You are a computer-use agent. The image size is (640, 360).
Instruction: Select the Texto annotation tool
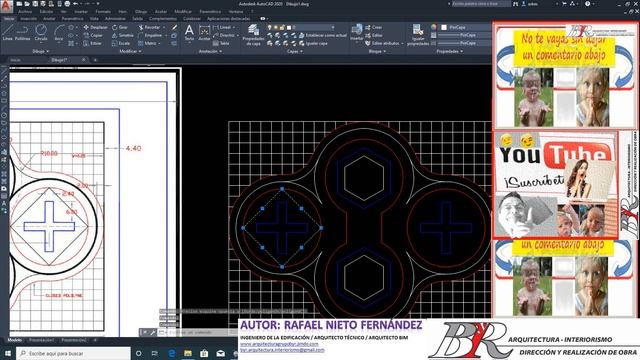tap(189, 32)
